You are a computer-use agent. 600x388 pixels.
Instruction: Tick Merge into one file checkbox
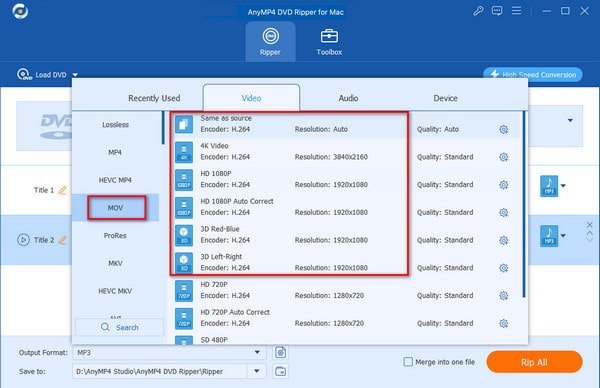tap(408, 362)
